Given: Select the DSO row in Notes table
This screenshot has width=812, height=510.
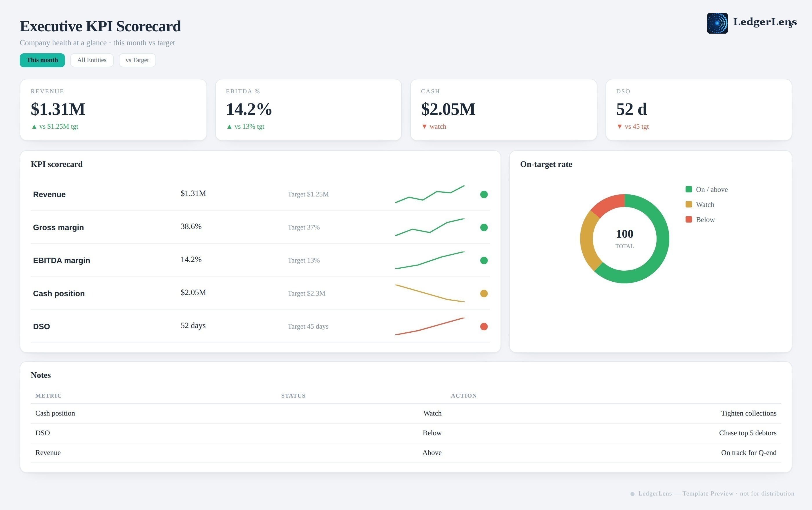Looking at the screenshot, I should tap(406, 433).
